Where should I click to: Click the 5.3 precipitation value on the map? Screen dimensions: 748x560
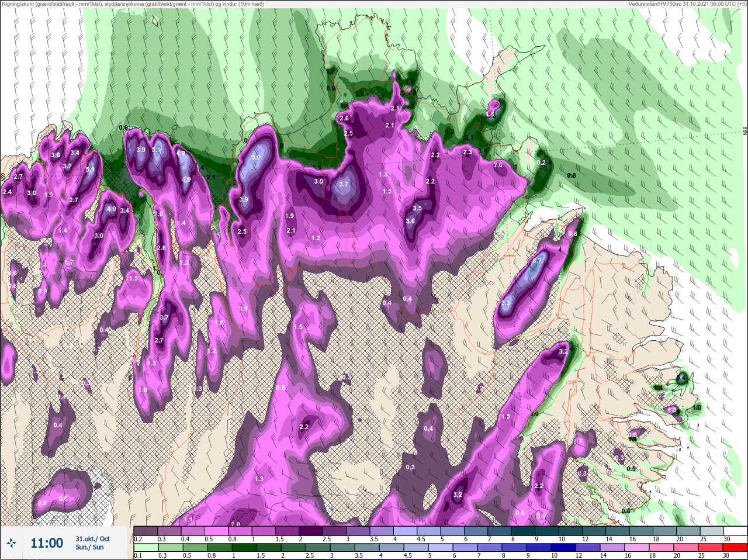[x=506, y=303]
